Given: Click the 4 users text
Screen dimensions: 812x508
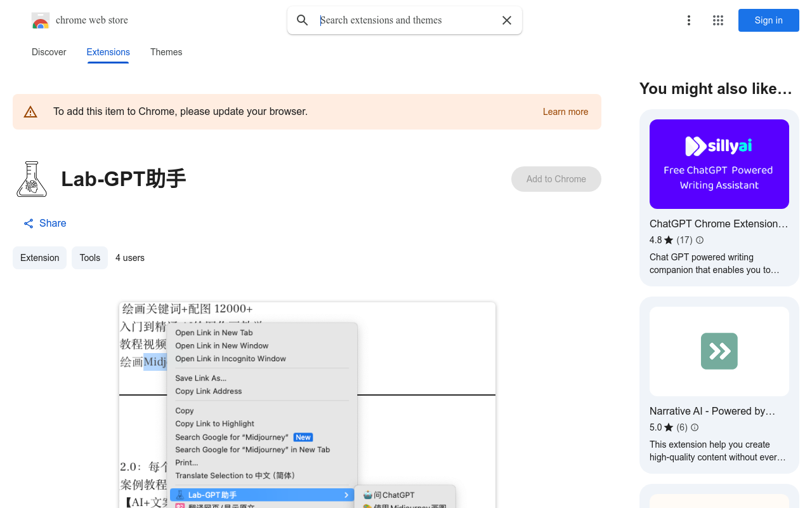Looking at the screenshot, I should (x=130, y=258).
